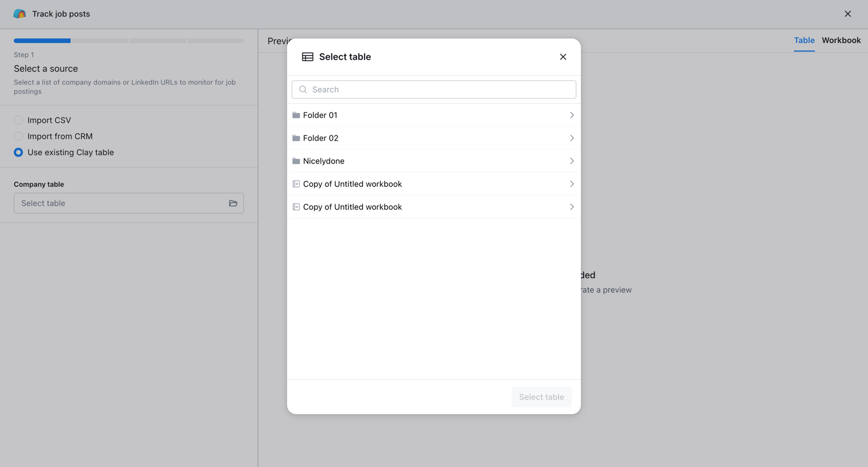868x467 pixels.
Task: Click into the Search field
Action: click(434, 89)
